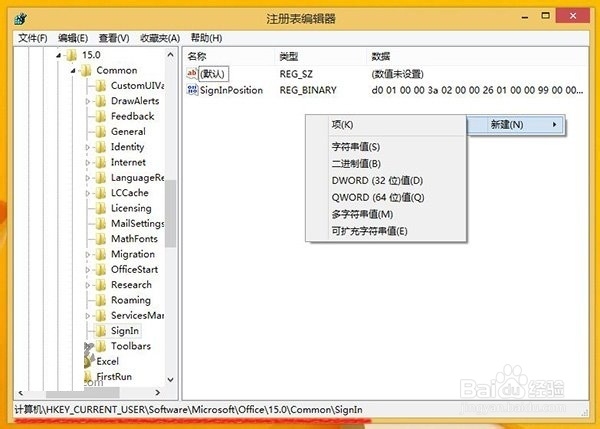The height and width of the screenshot is (429, 600).
Task: Expand the Research key
Action: (88, 285)
